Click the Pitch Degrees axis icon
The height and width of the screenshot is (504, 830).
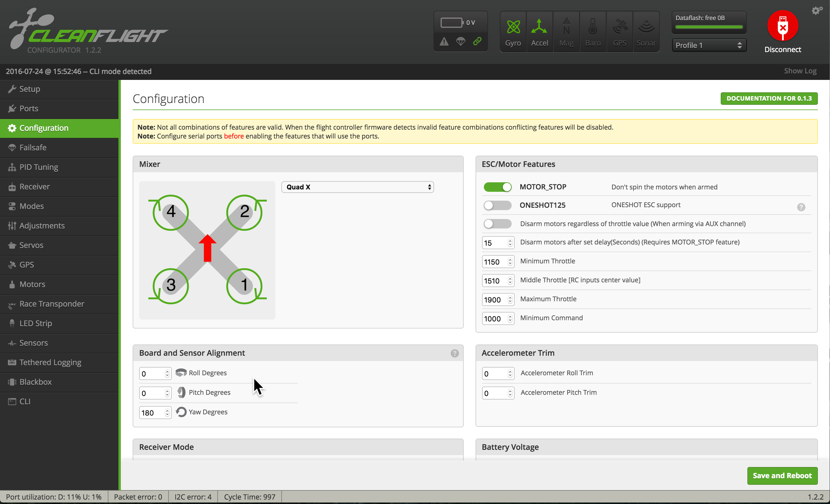[x=181, y=392]
